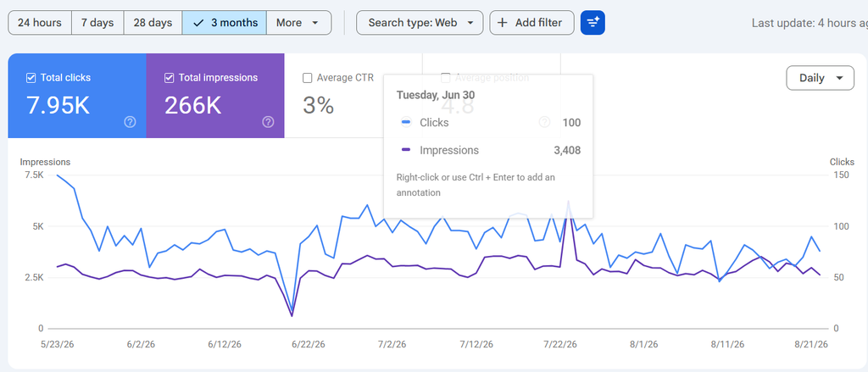Click the impressions spike near 7/22/26
The height and width of the screenshot is (372, 868).
click(x=569, y=203)
